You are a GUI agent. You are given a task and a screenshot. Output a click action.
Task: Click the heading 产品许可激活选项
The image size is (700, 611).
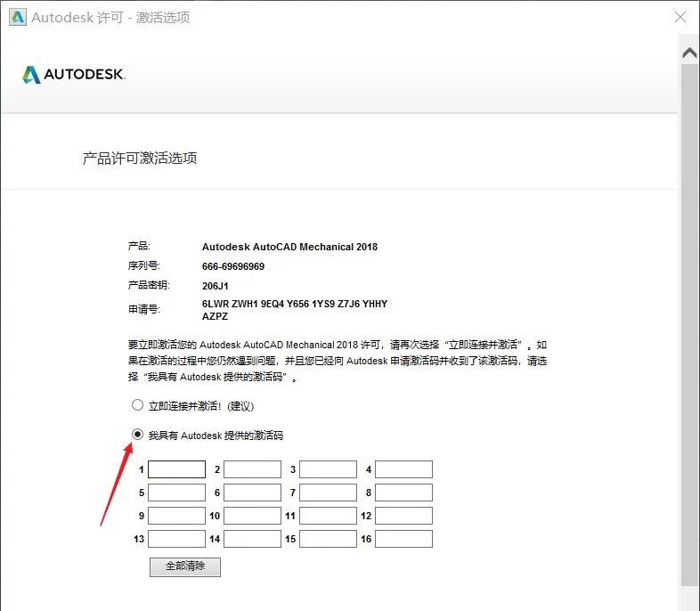(x=140, y=158)
